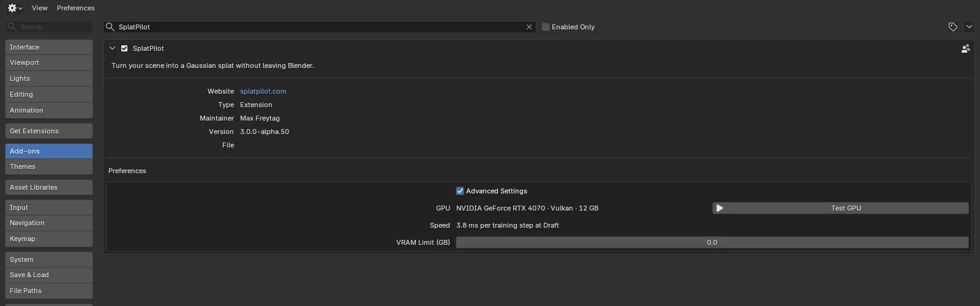The height and width of the screenshot is (306, 980).
Task: Click the add-on tags filter icon
Action: tap(952, 27)
